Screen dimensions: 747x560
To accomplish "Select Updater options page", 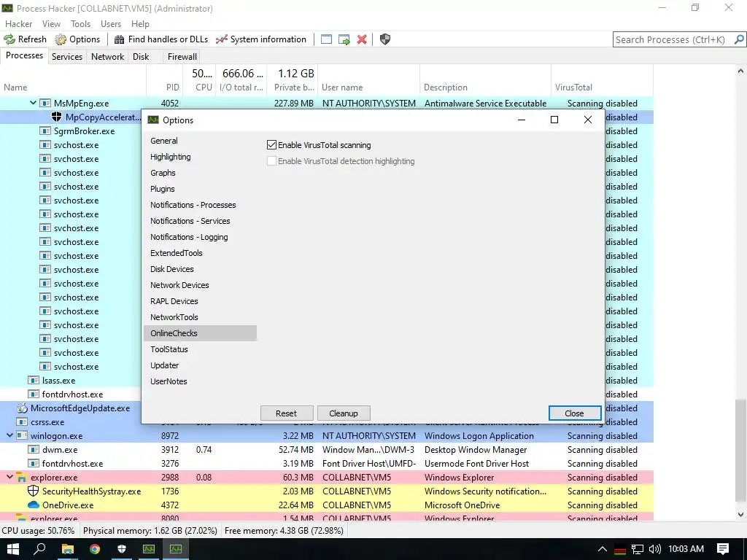I will pyautogui.click(x=165, y=365).
